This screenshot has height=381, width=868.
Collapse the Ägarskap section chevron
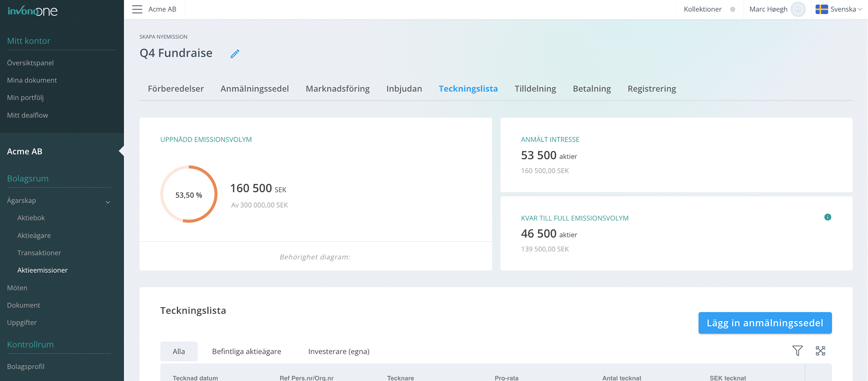(x=108, y=202)
